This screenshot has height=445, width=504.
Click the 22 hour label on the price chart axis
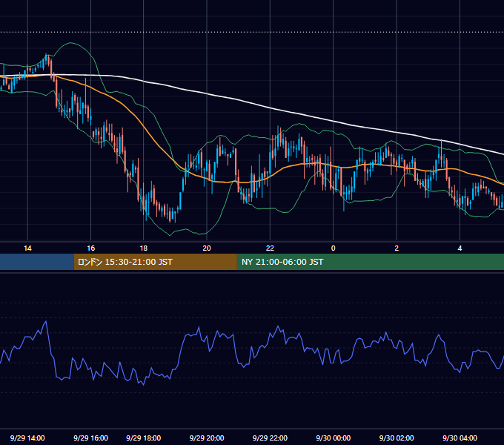point(270,248)
